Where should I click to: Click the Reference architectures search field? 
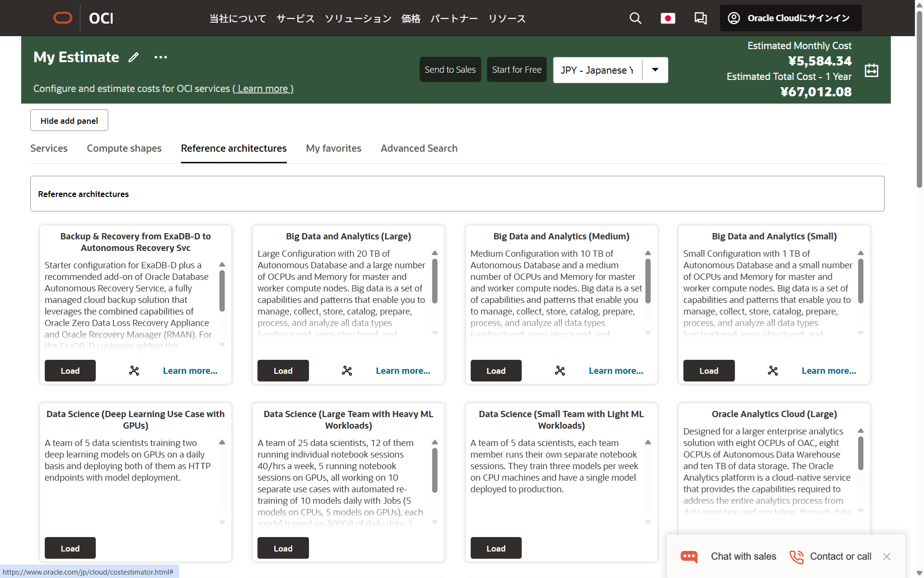click(457, 194)
